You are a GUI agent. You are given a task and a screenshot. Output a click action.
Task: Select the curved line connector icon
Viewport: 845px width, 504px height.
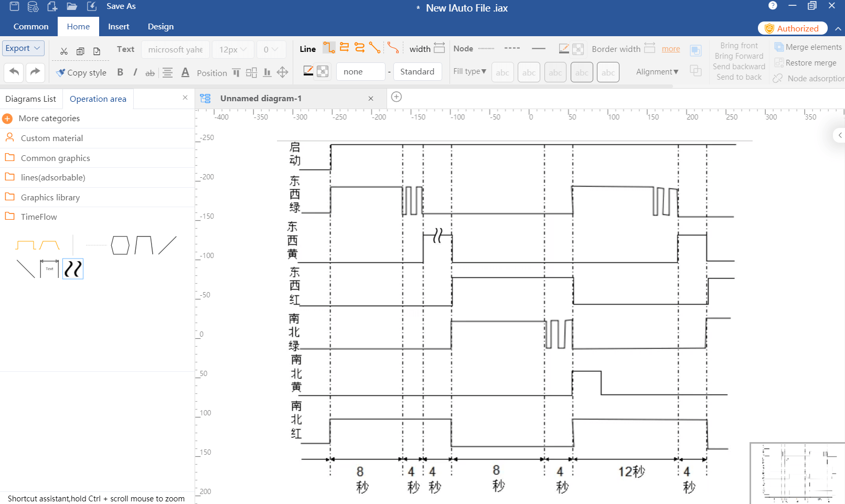393,48
